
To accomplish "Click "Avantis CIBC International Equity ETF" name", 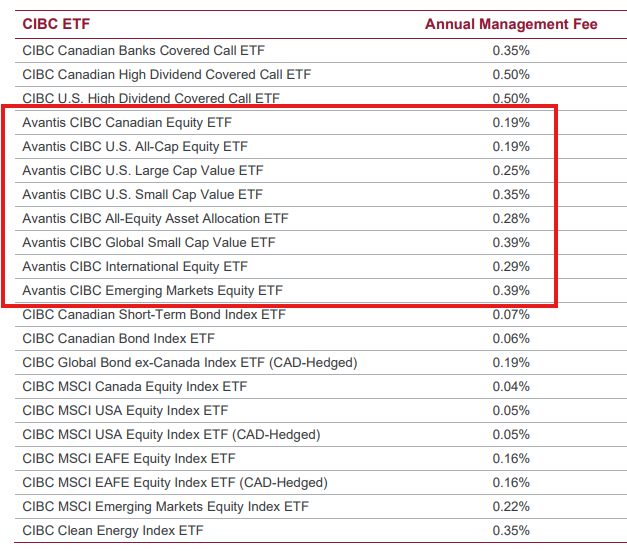I will click(x=135, y=267).
